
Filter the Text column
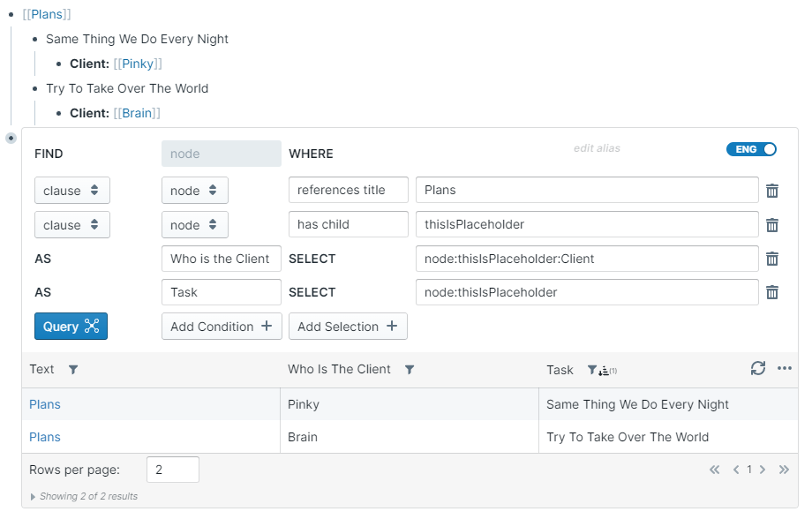73,370
